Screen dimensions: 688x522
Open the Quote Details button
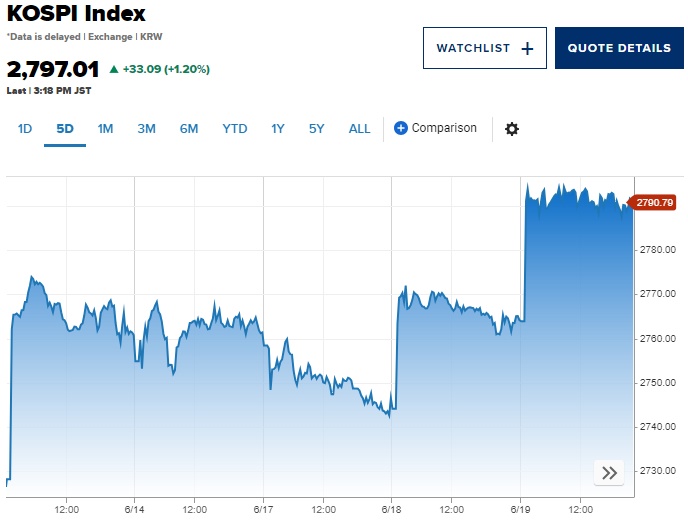[619, 48]
